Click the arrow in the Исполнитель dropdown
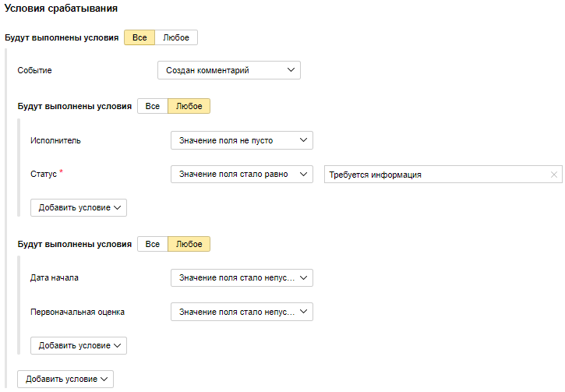Image resolution: width=565 pixels, height=392 pixels. [x=303, y=140]
